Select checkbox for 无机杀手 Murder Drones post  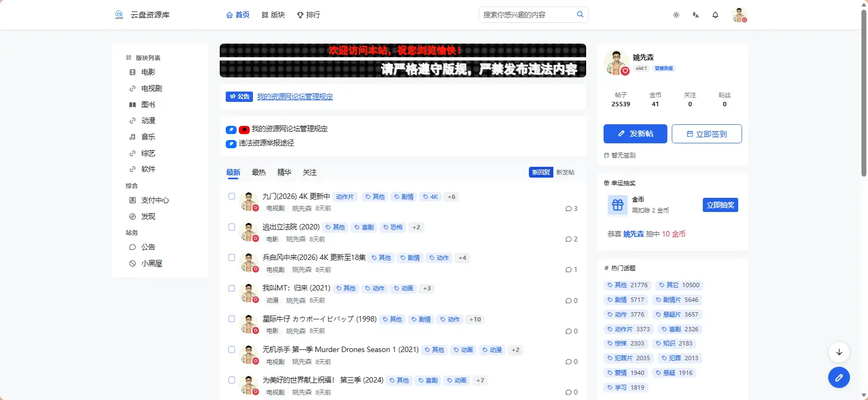(x=232, y=349)
